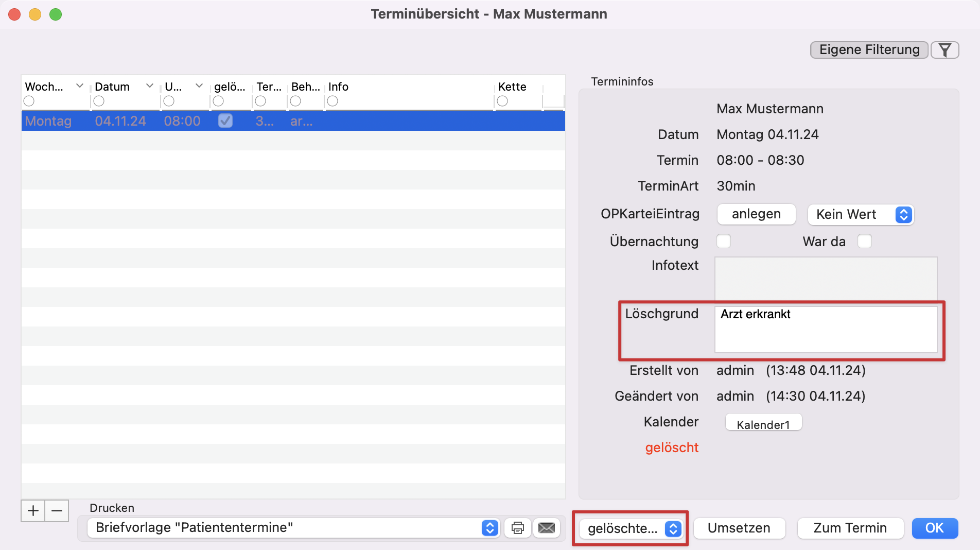Select radio button under Datum column
Image resolution: width=980 pixels, height=550 pixels.
pos(99,101)
